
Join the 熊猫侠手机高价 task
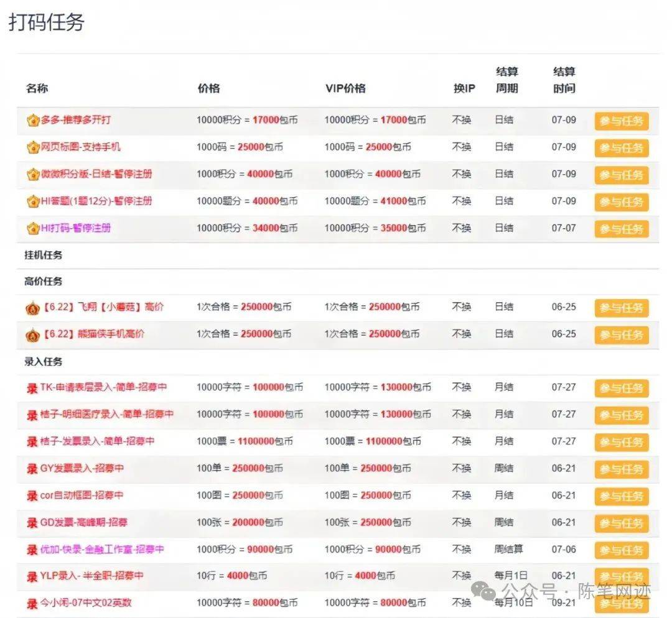coord(622,335)
